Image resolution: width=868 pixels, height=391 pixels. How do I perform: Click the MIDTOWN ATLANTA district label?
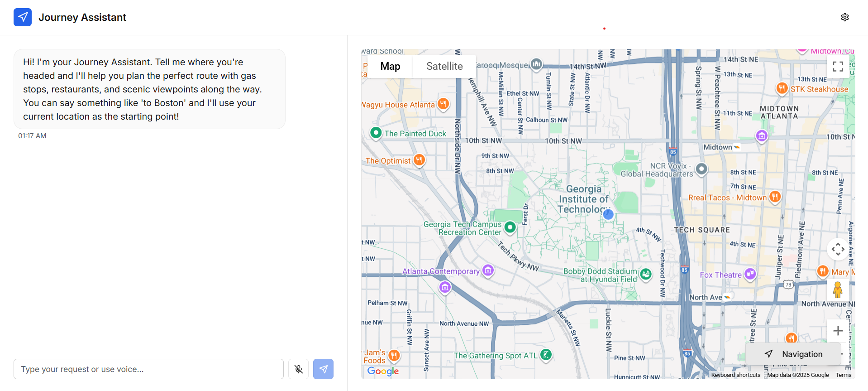(x=779, y=112)
